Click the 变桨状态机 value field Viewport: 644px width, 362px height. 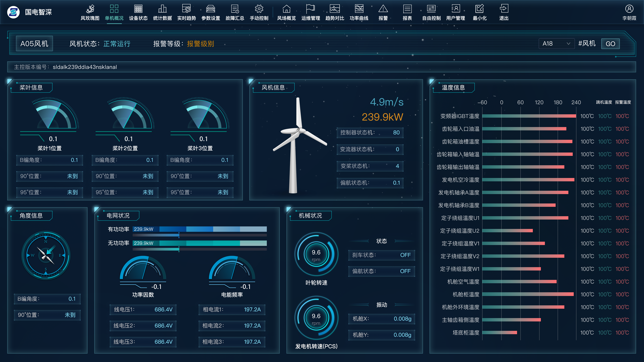click(370, 166)
